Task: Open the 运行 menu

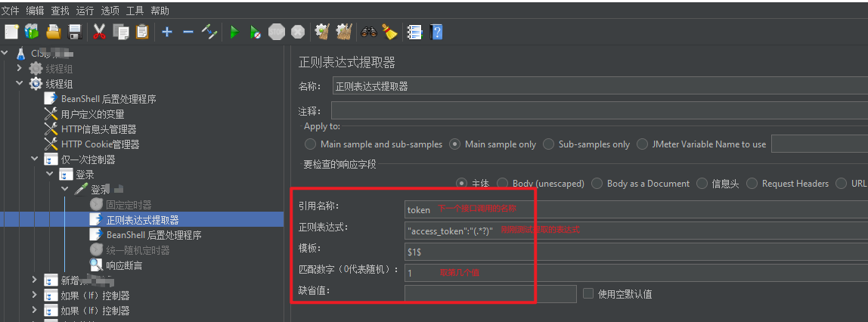Action: coord(85,11)
